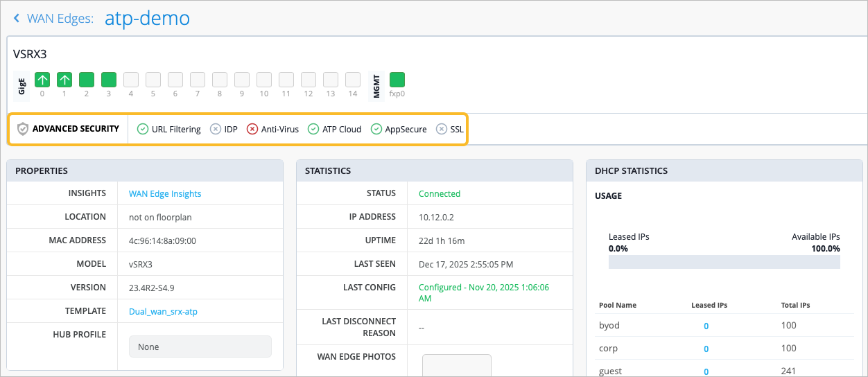868x377 pixels.
Task: Click the SSL disabled status icon
Action: 442,129
